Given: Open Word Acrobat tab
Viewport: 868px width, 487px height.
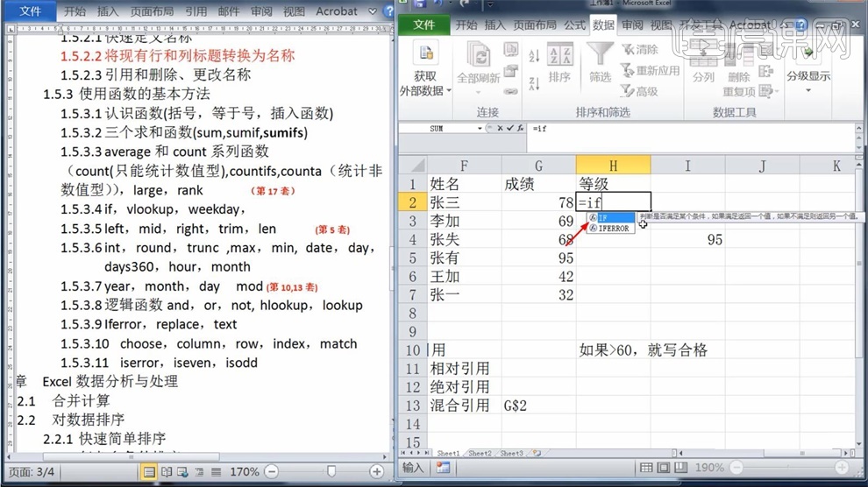Looking at the screenshot, I should [337, 11].
